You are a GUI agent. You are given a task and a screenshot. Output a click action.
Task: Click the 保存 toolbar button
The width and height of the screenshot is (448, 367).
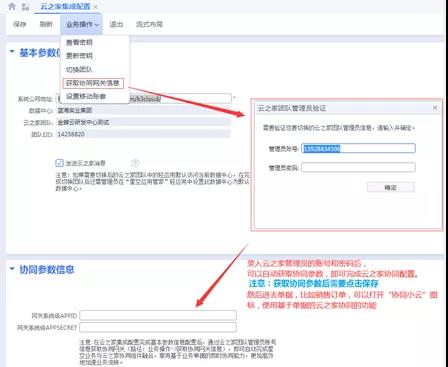tap(19, 24)
